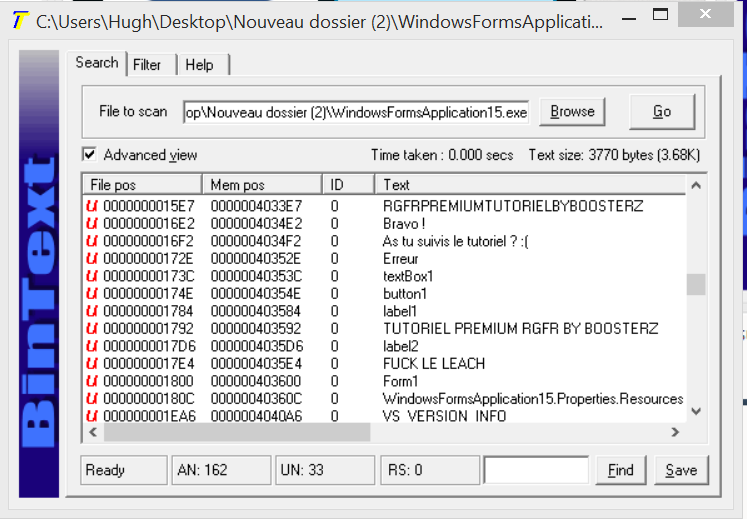
Task: Click file position 000000001784
Action: pos(148,311)
